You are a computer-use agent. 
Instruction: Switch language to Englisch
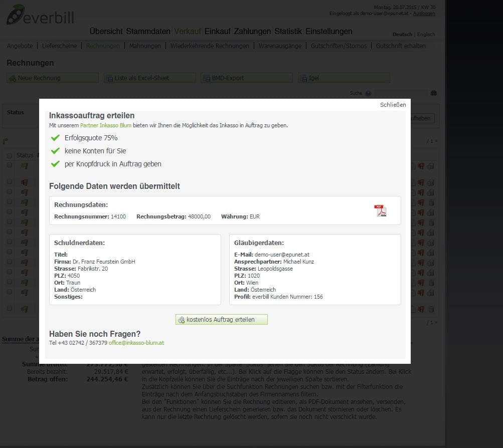coord(426,34)
